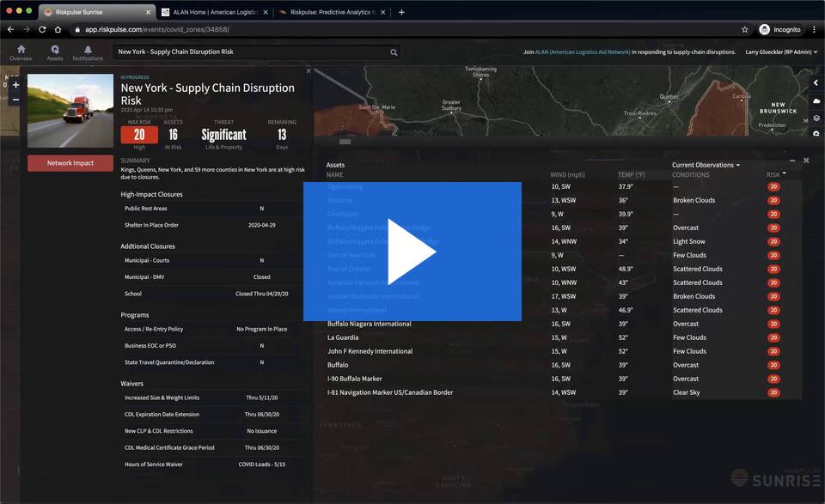This screenshot has width=825, height=504.
Task: Bookmark the page with the star icon
Action: click(744, 29)
